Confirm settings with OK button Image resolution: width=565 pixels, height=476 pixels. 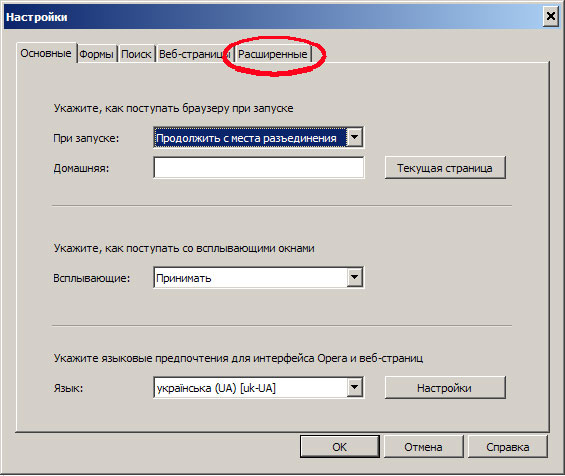click(x=339, y=447)
